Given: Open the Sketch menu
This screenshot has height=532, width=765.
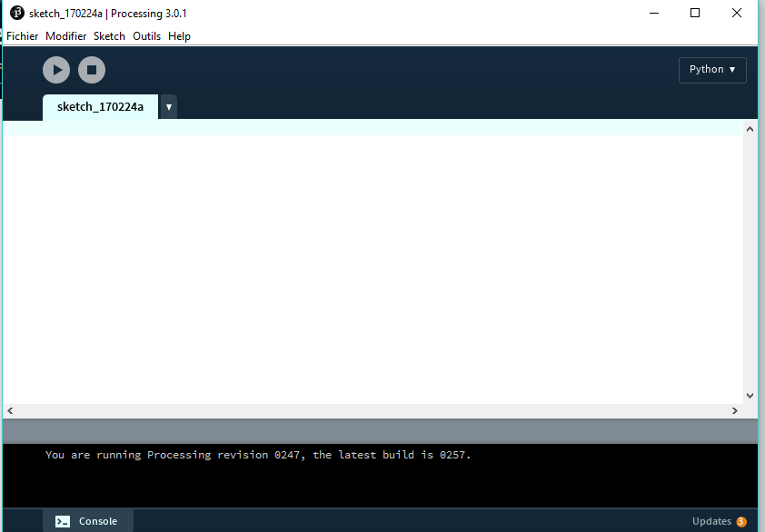Looking at the screenshot, I should (109, 36).
